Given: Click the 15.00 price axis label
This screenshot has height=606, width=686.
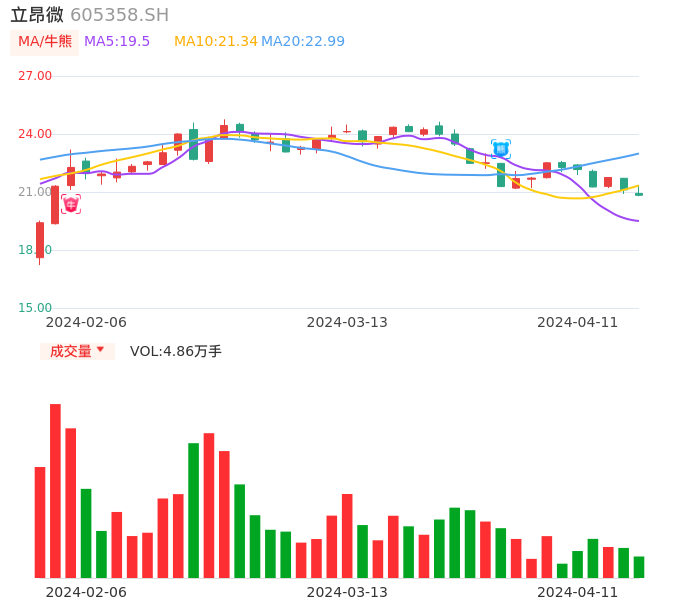Looking at the screenshot, I should coord(35,308).
